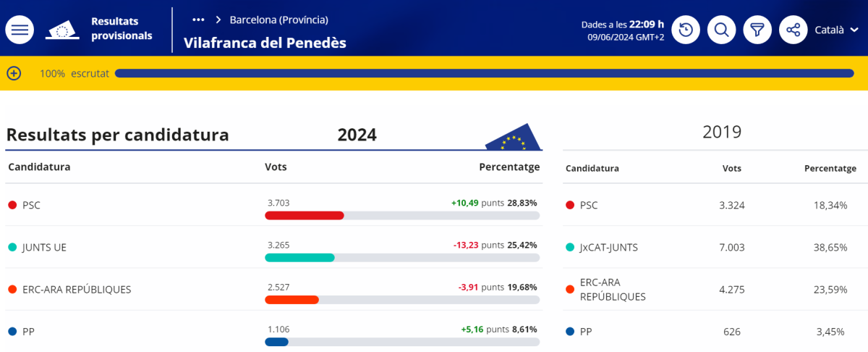The width and height of the screenshot is (868, 352).
Task: Open the history clock icon
Action: (686, 30)
